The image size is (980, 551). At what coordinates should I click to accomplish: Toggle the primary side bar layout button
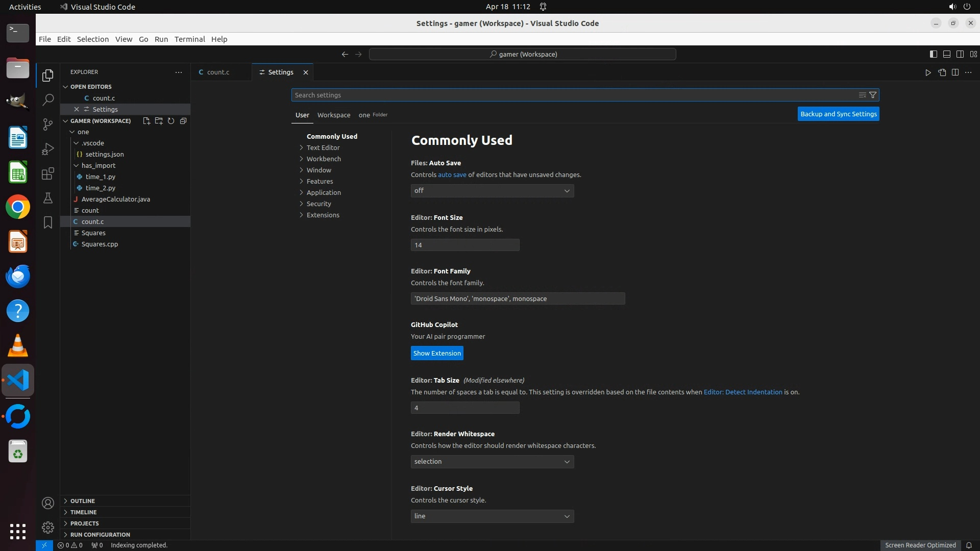pos(933,54)
